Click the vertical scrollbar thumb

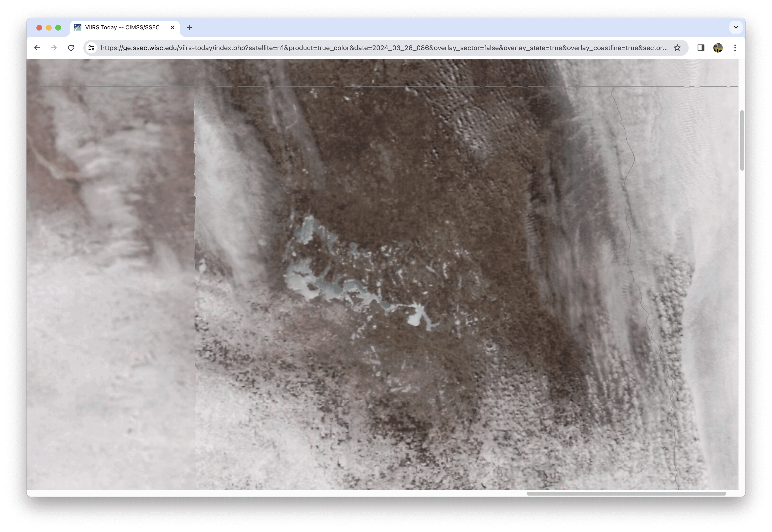point(742,140)
